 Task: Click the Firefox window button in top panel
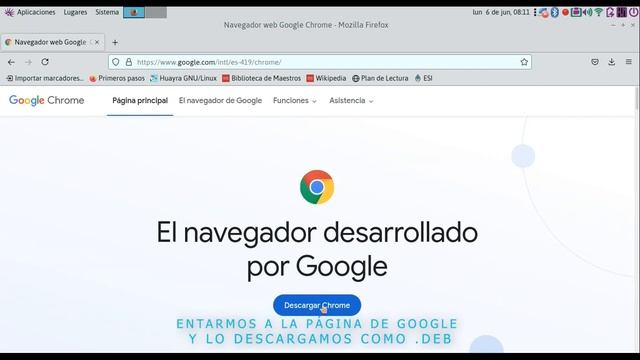point(134,12)
